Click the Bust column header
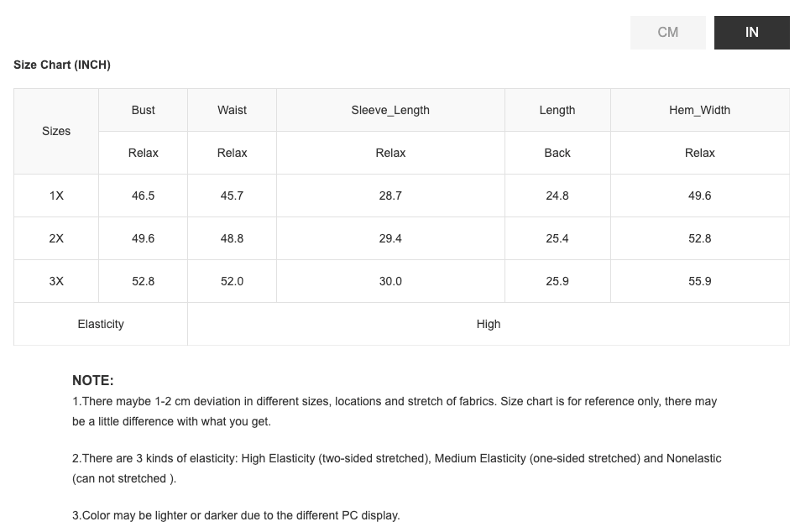This screenshot has height=532, width=805. click(x=144, y=110)
